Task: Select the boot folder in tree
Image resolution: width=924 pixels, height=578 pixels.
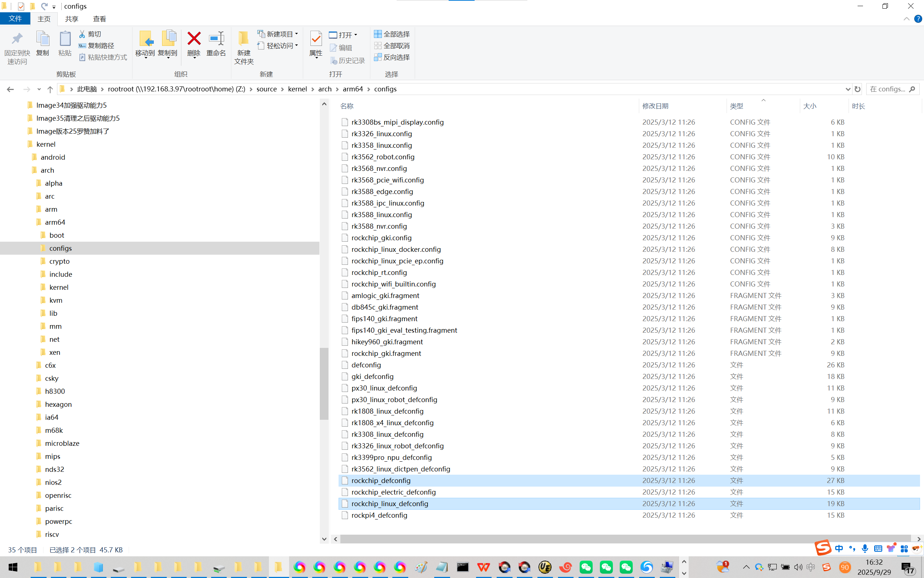Action: 57,235
